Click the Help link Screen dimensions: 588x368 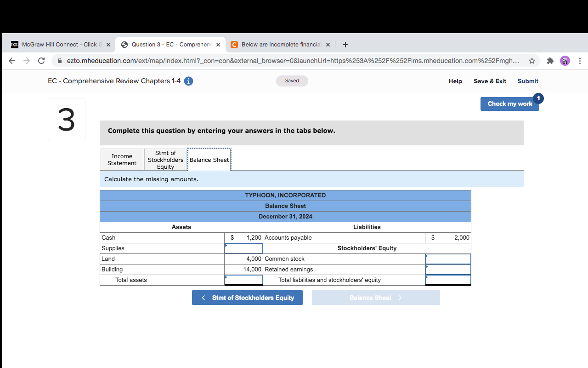pos(455,81)
